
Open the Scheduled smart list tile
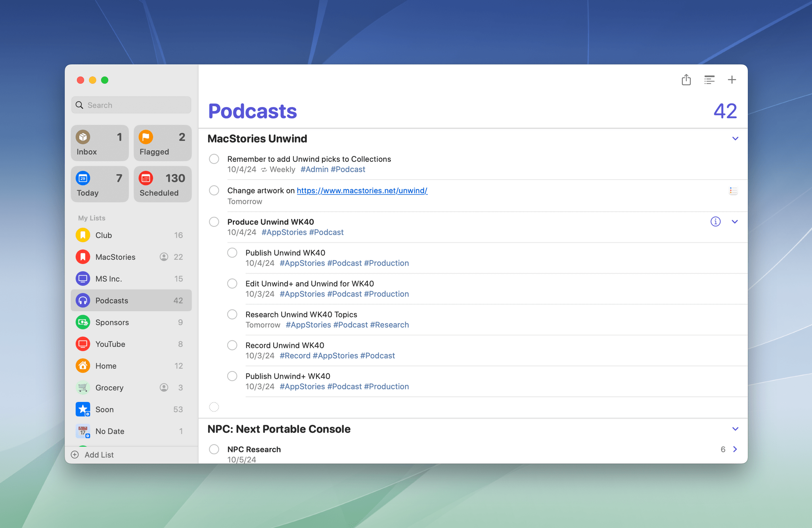[163, 184]
